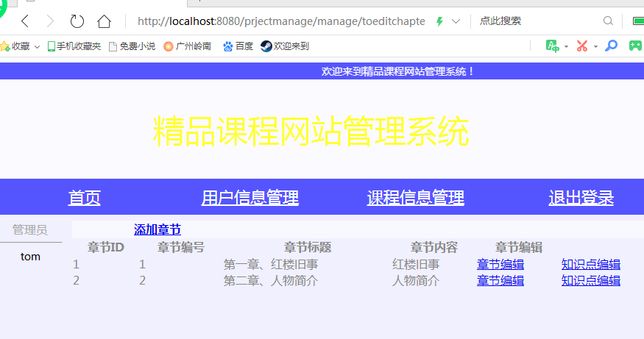
Task: Open 免费小说 bookmark
Action: point(132,46)
